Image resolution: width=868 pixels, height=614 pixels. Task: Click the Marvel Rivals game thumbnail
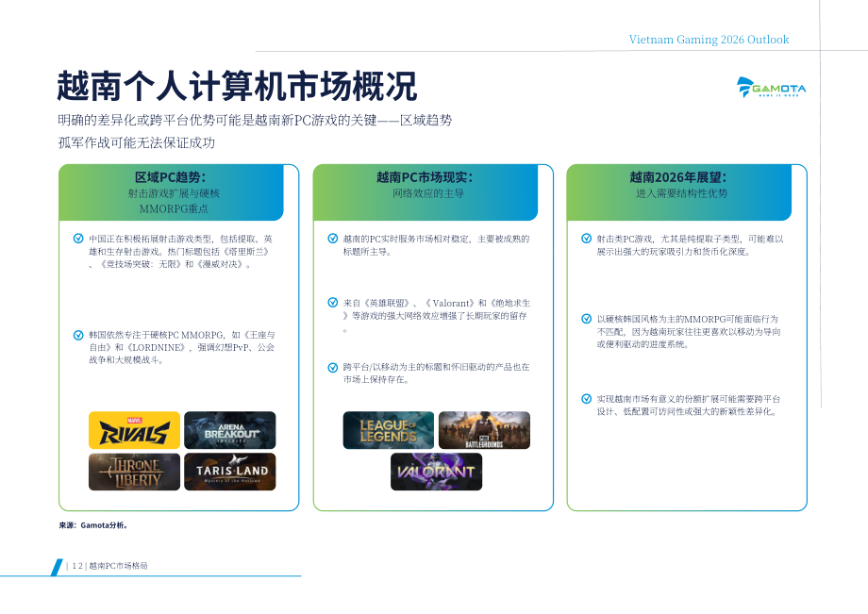[x=135, y=430]
